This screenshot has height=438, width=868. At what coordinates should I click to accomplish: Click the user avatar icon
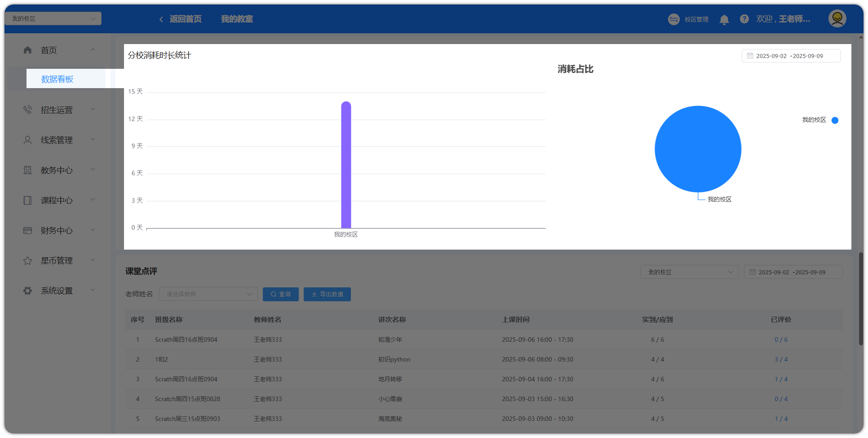coord(837,18)
